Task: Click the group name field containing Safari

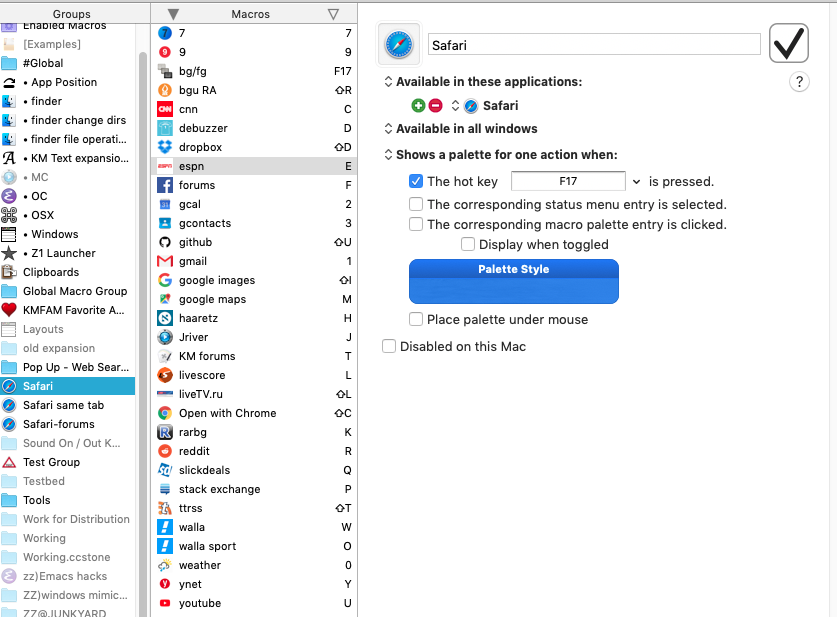Action: pos(594,45)
